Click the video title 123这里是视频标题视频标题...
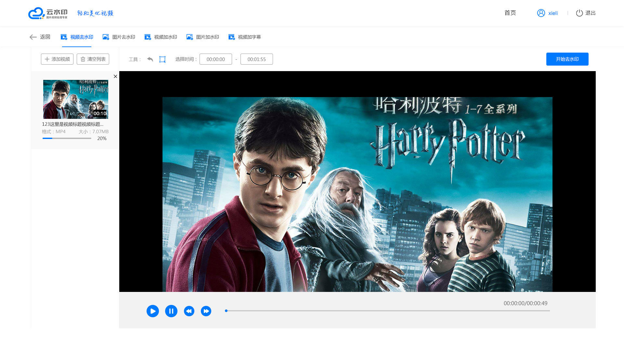Screen dimensions: 624x364 (x=73, y=124)
